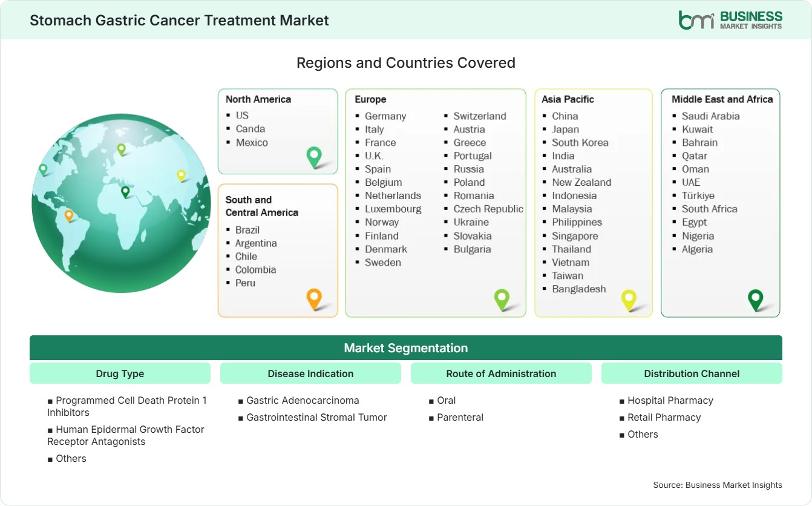Viewport: 812px width, 506px height.
Task: Select the yellow pin on the globe
Action: [181, 176]
